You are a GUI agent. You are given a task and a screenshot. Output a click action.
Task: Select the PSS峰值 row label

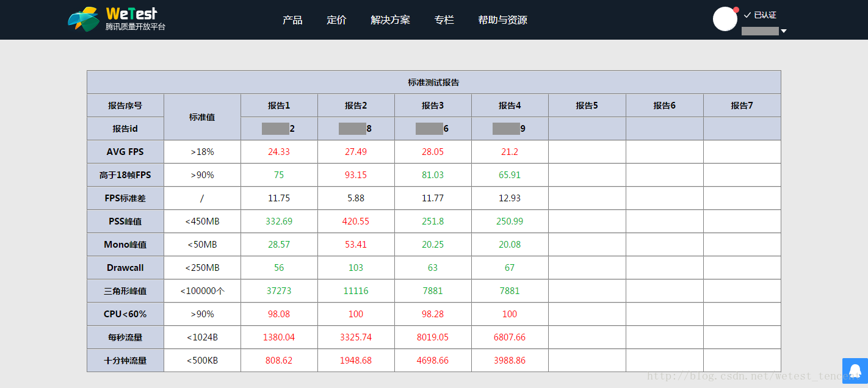click(x=125, y=221)
